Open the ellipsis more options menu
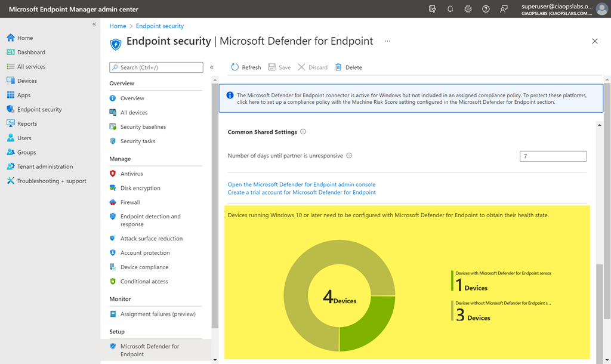The height and width of the screenshot is (364, 611). click(x=387, y=41)
